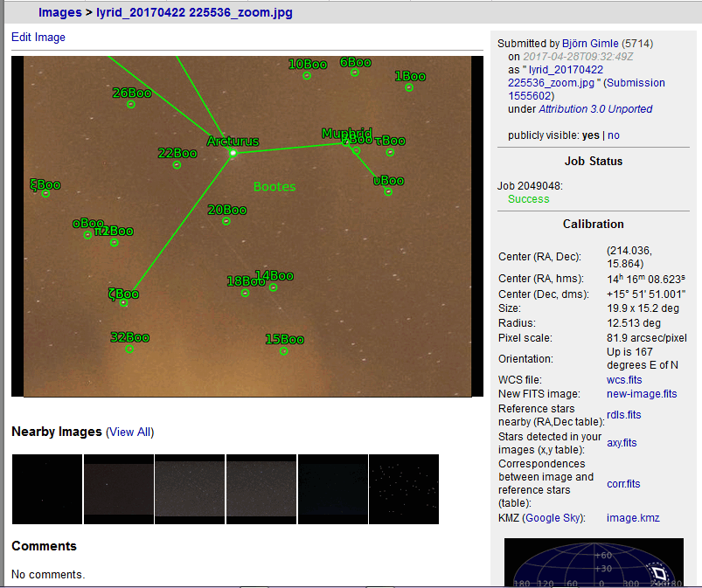Image resolution: width=702 pixels, height=588 pixels.
Task: Download corr.fits correspondences table
Action: 623,483
